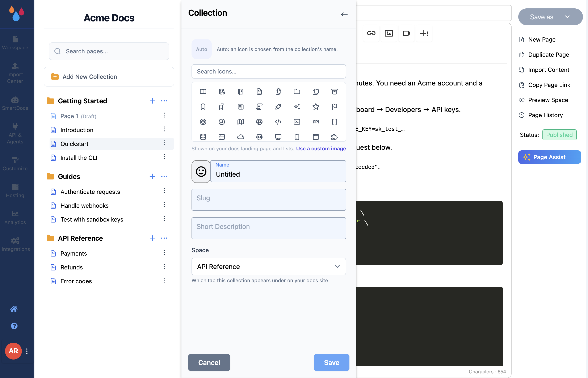The height and width of the screenshot is (378, 588).
Task: Click Duplicate Page
Action: [545, 54]
